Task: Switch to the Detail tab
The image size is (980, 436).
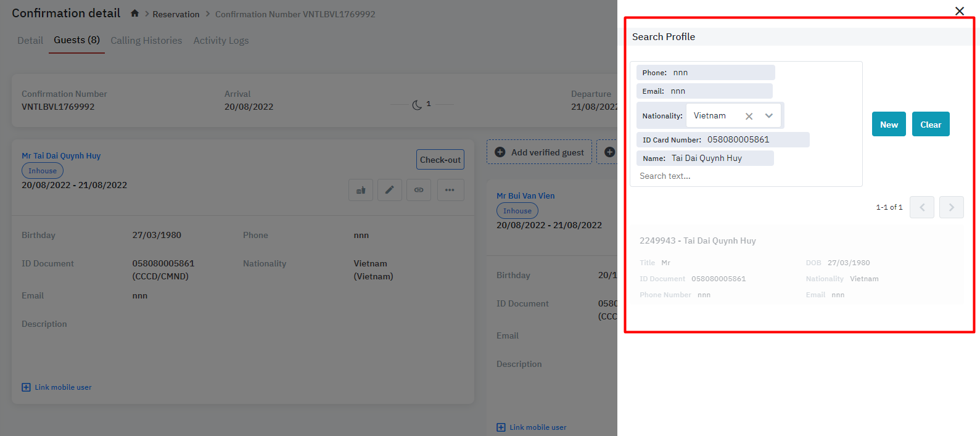Action: click(30, 41)
